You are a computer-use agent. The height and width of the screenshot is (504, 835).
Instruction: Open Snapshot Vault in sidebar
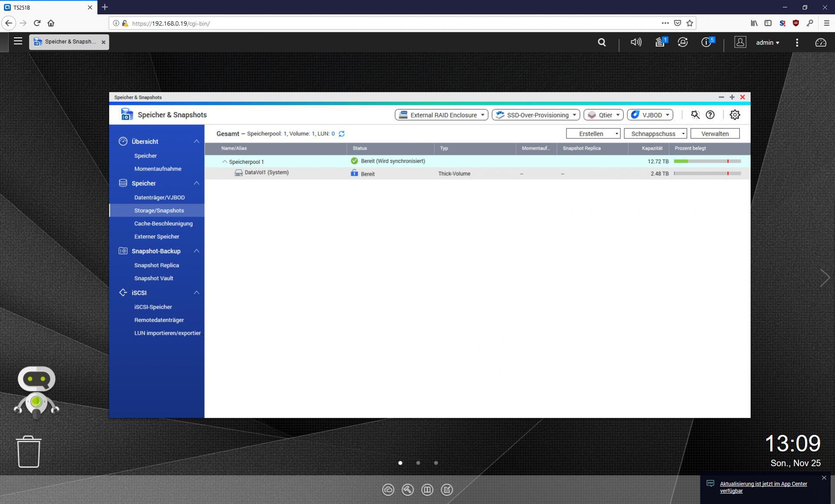[154, 278]
